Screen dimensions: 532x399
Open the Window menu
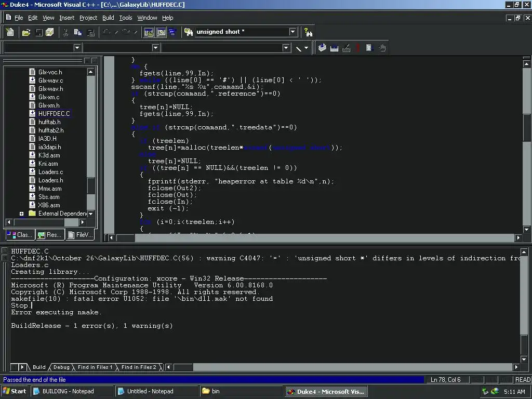click(x=147, y=18)
